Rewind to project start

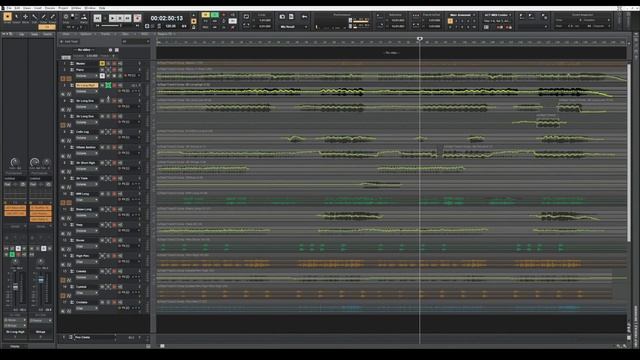tap(98, 18)
